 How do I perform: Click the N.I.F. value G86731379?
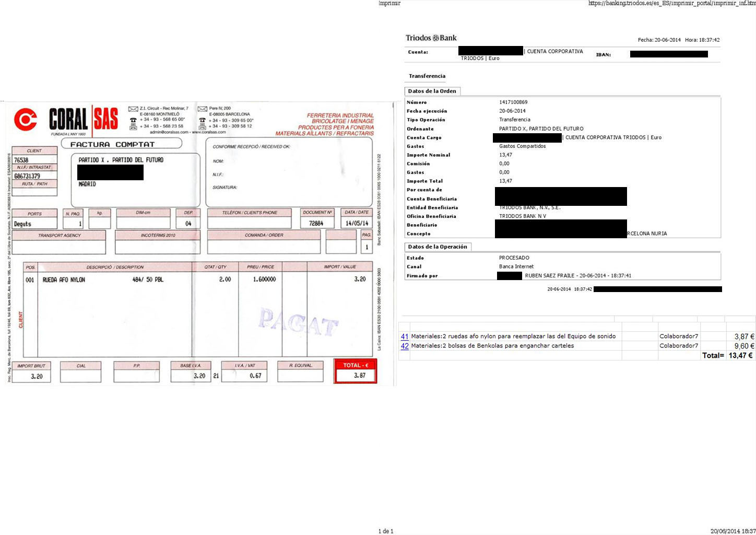(27, 176)
